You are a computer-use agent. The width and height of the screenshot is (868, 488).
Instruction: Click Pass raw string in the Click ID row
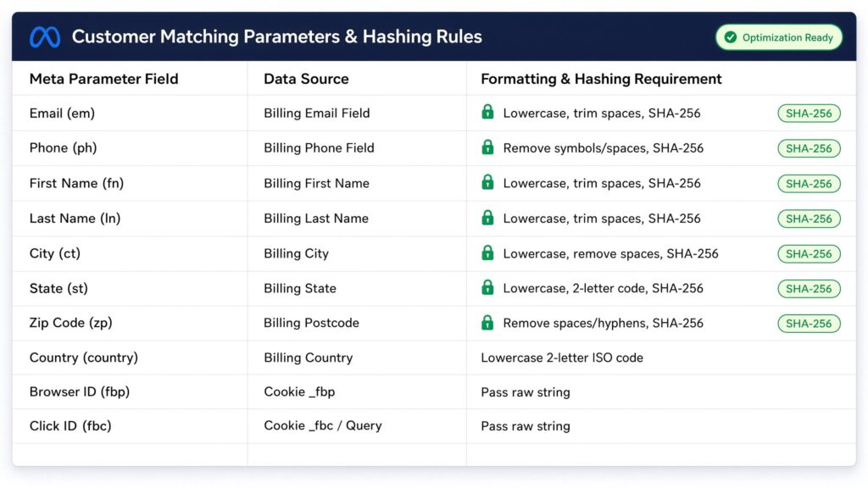pyautogui.click(x=526, y=427)
